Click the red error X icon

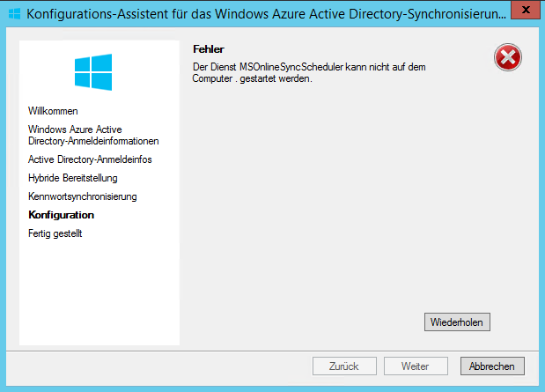click(x=508, y=58)
